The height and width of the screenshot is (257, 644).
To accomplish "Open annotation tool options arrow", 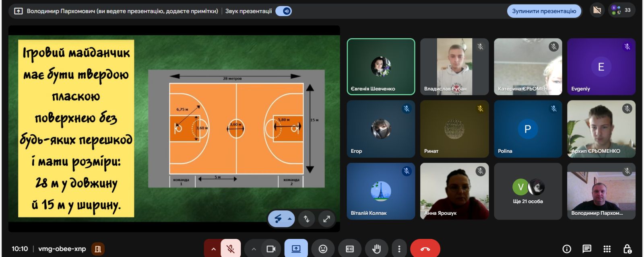I will pos(289,219).
